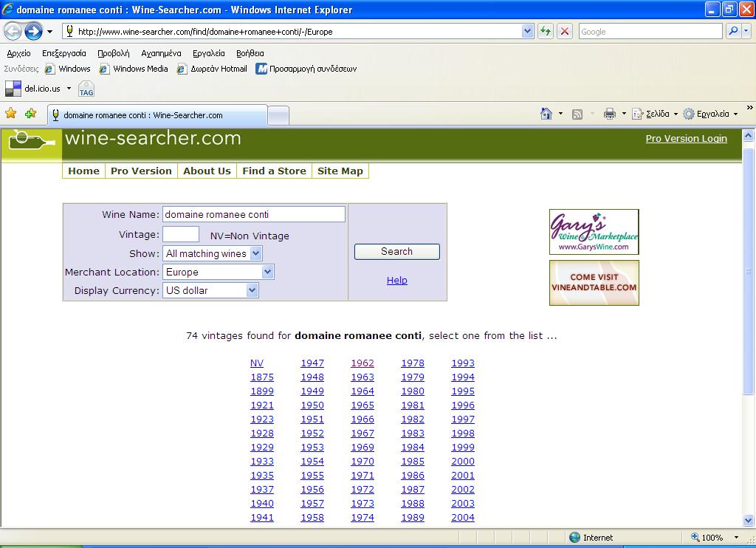Click the Add to Favorites star-plus icon

[31, 113]
